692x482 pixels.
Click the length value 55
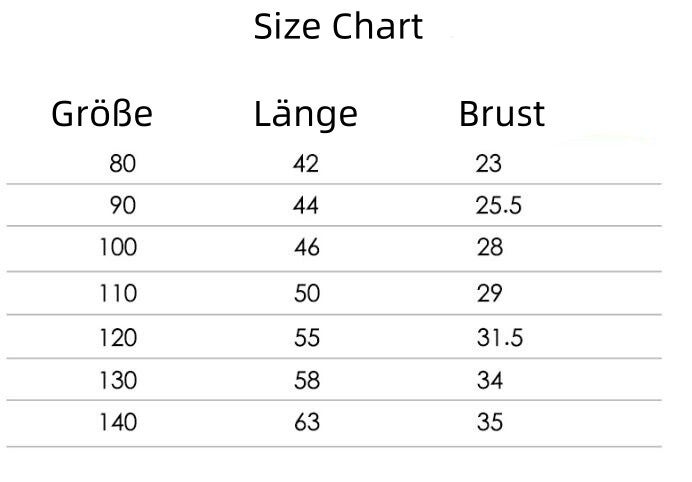pyautogui.click(x=306, y=338)
